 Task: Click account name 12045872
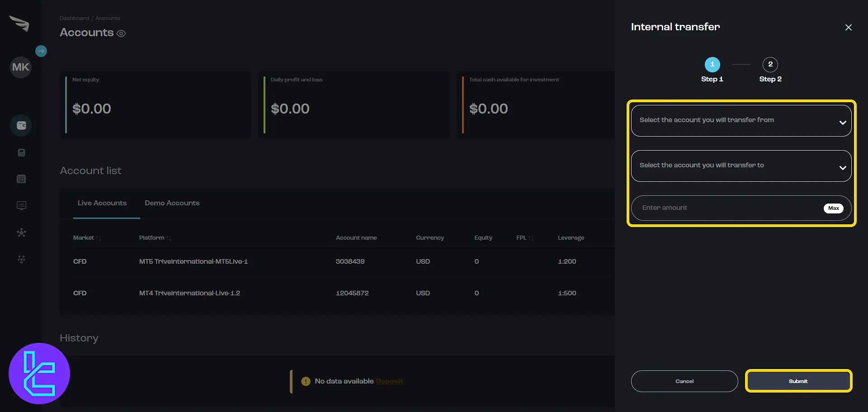352,293
